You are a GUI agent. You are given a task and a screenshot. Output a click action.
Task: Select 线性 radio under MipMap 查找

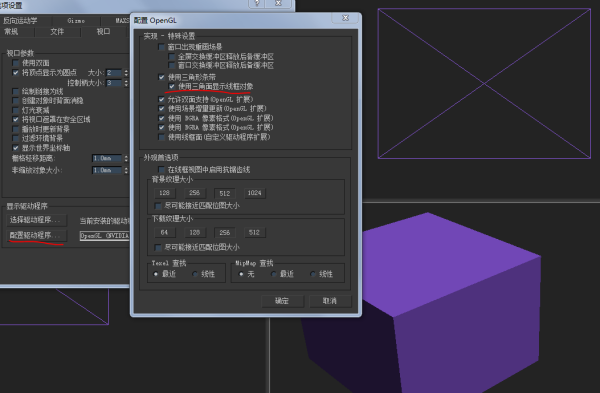tap(313, 274)
